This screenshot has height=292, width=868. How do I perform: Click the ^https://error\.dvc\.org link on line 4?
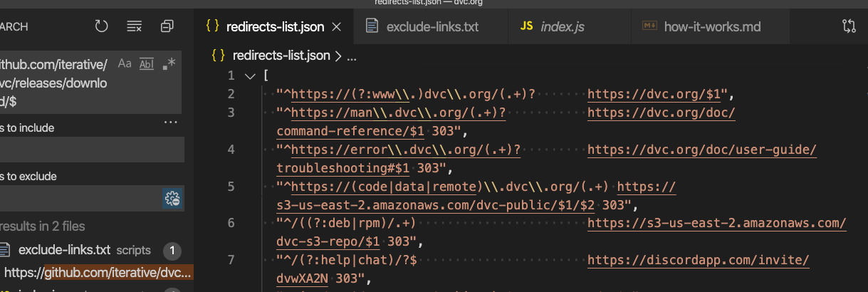click(x=406, y=150)
